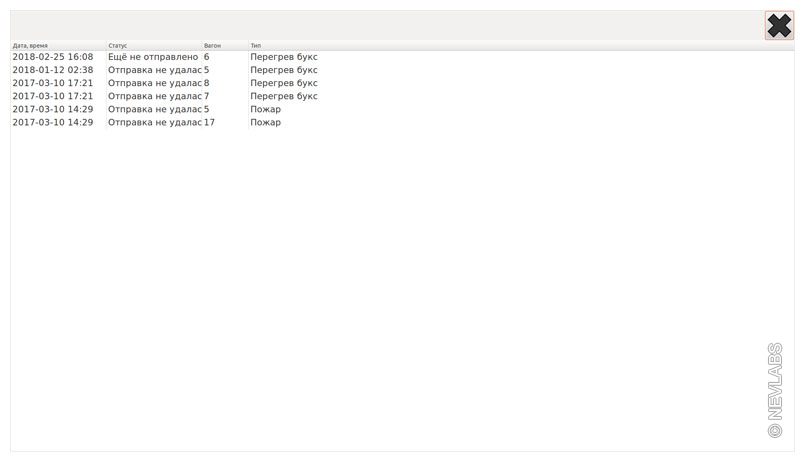Click the "Тип" column header
Viewport: 805px width, 462px height.
click(256, 46)
